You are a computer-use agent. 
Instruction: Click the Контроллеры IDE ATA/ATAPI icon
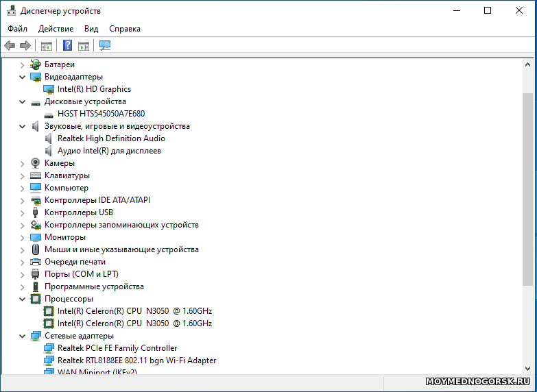click(x=36, y=200)
